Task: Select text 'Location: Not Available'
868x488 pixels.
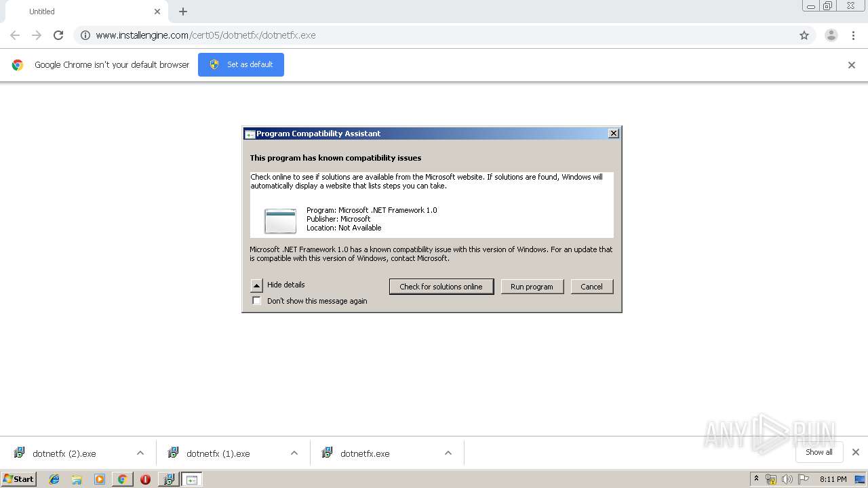Action: (344, 228)
